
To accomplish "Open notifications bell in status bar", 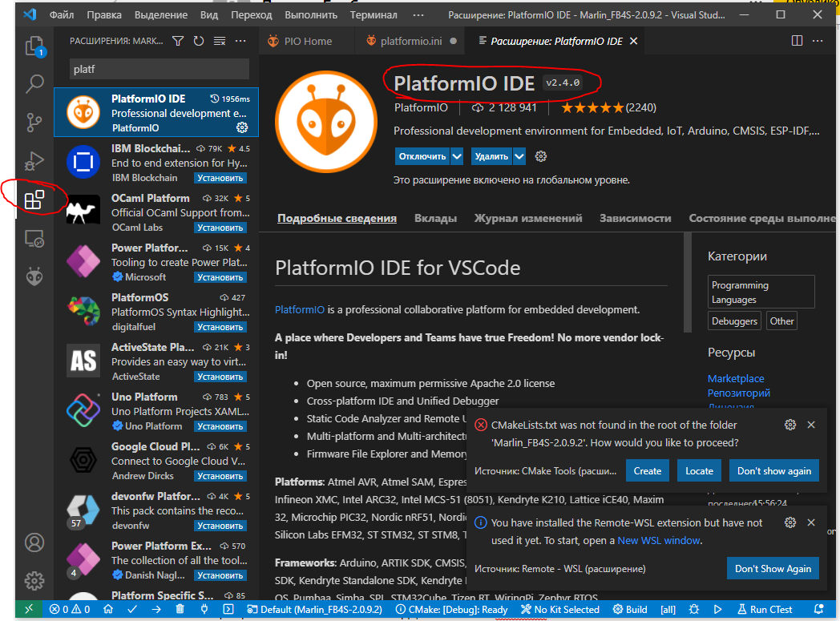I will [x=818, y=609].
